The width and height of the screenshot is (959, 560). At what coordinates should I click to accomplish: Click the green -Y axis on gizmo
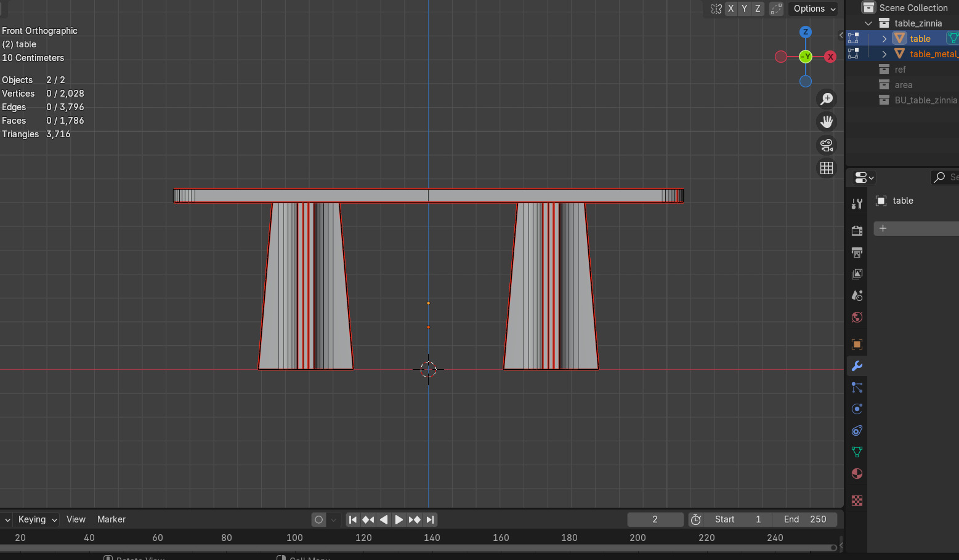(805, 57)
